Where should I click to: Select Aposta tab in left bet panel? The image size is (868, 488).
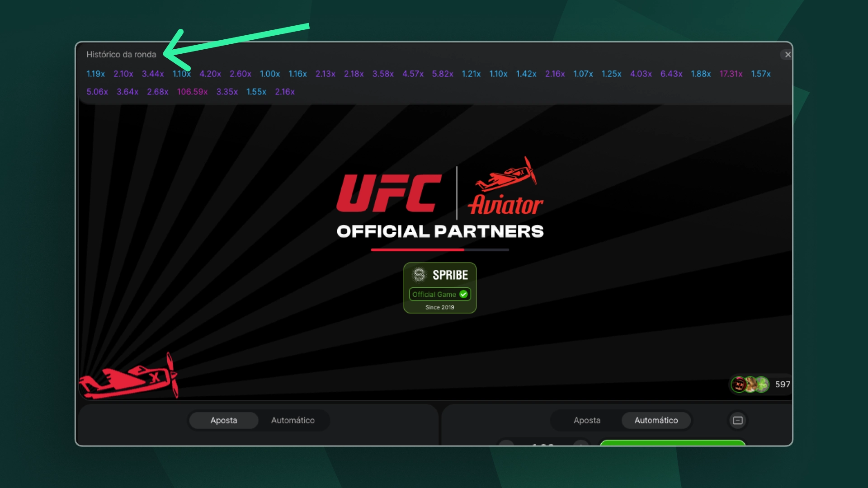tap(224, 420)
